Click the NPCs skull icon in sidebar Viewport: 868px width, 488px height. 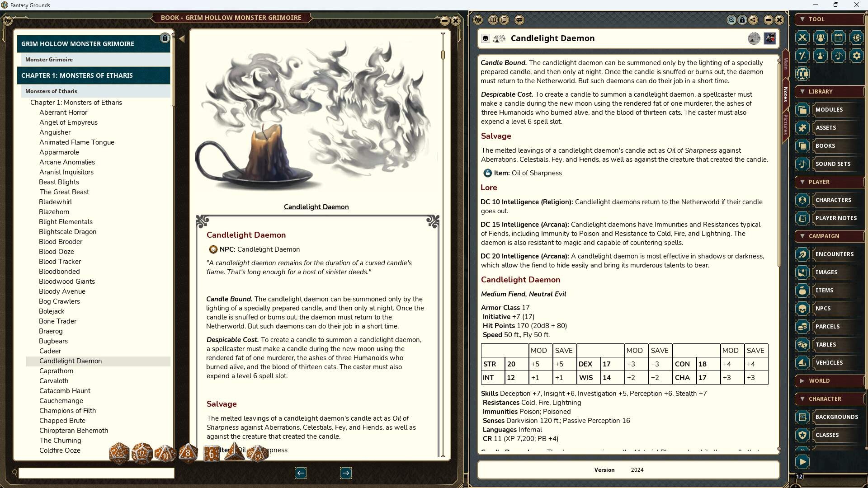[802, 309]
